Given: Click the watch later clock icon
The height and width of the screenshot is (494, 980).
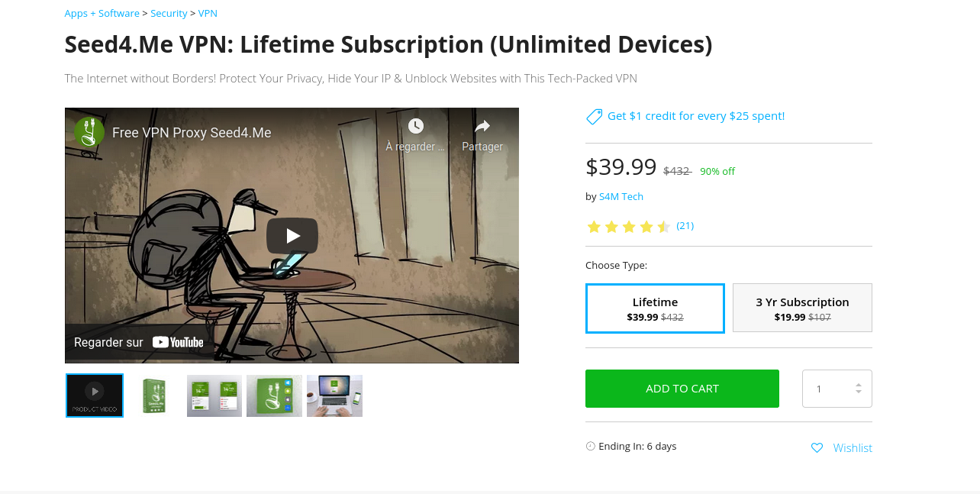Looking at the screenshot, I should click(415, 126).
